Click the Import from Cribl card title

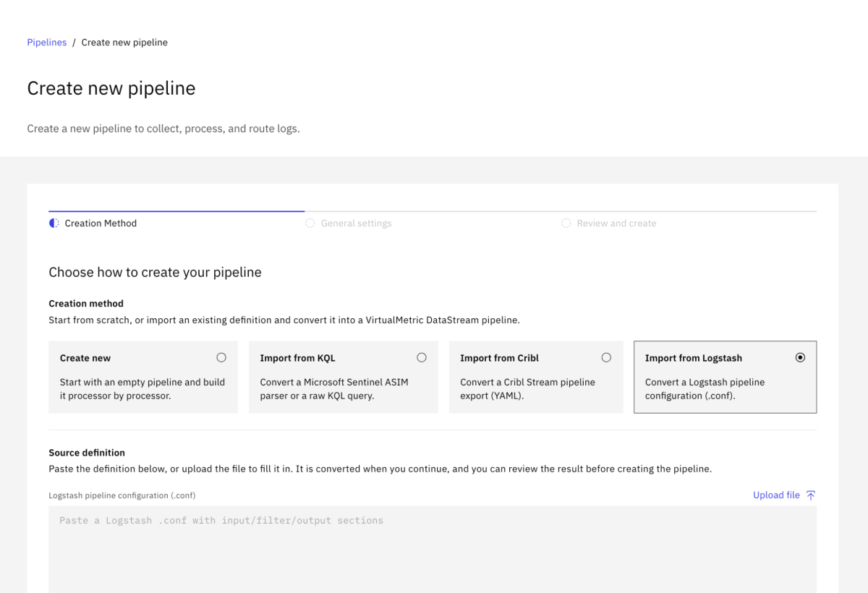point(500,358)
